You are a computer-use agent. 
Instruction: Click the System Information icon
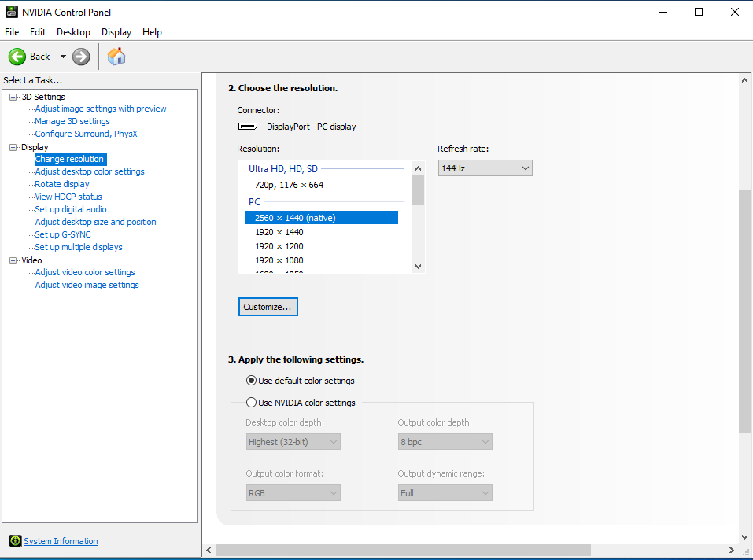click(15, 541)
